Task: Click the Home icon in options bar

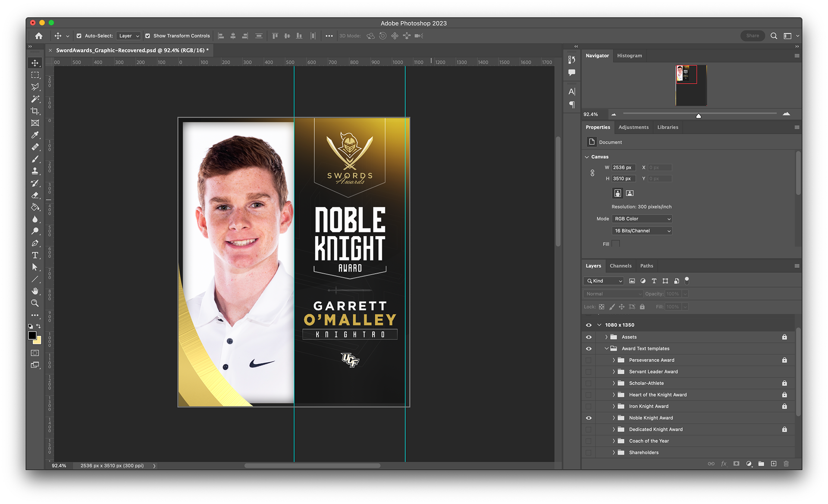Action: 39,36
